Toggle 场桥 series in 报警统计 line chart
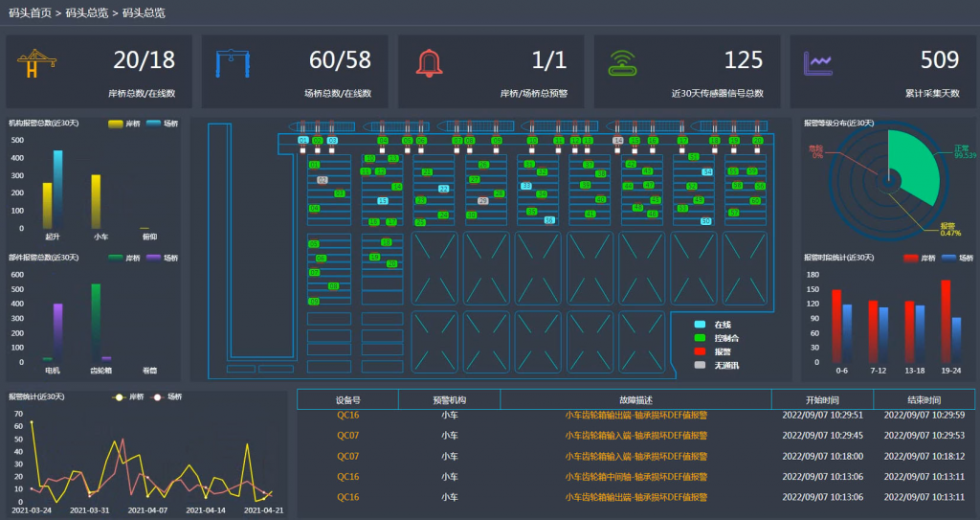Image resolution: width=980 pixels, height=520 pixels. (166, 397)
